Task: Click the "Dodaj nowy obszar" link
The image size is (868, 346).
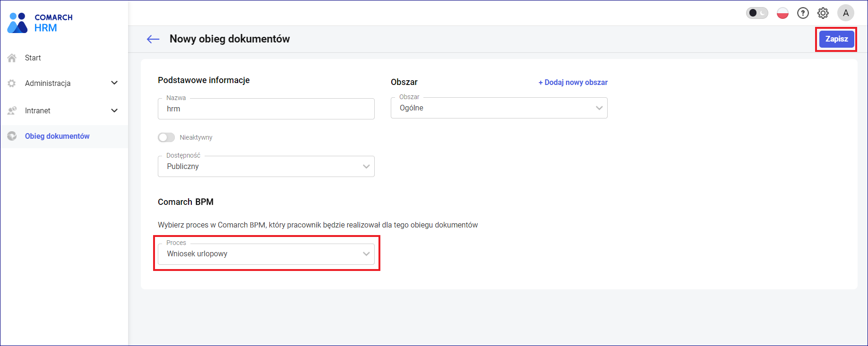Action: pyautogui.click(x=573, y=83)
